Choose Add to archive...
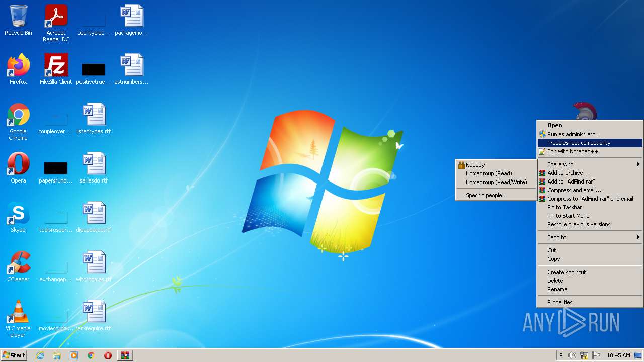644x362 pixels. point(590,173)
